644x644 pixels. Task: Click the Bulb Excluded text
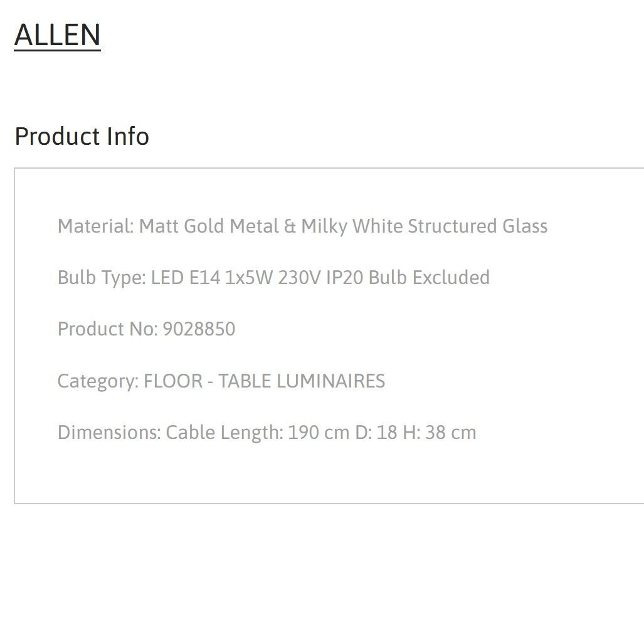pyautogui.click(x=429, y=278)
